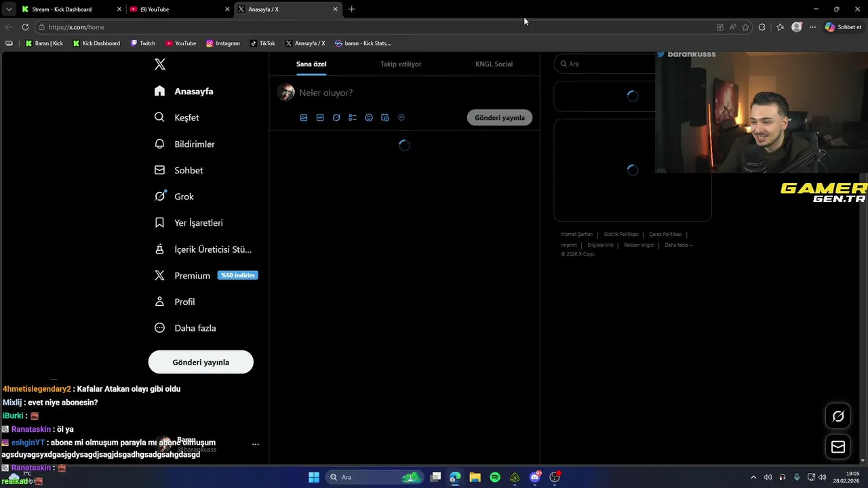Open the tab search dropdown arrow
This screenshot has height=488, width=868.
pos(9,9)
